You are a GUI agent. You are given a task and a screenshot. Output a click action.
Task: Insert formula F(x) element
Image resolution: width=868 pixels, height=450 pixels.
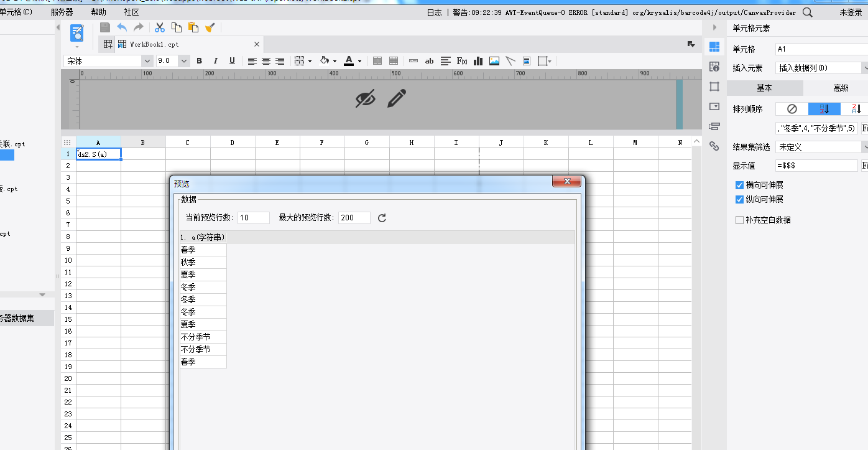[x=462, y=61]
